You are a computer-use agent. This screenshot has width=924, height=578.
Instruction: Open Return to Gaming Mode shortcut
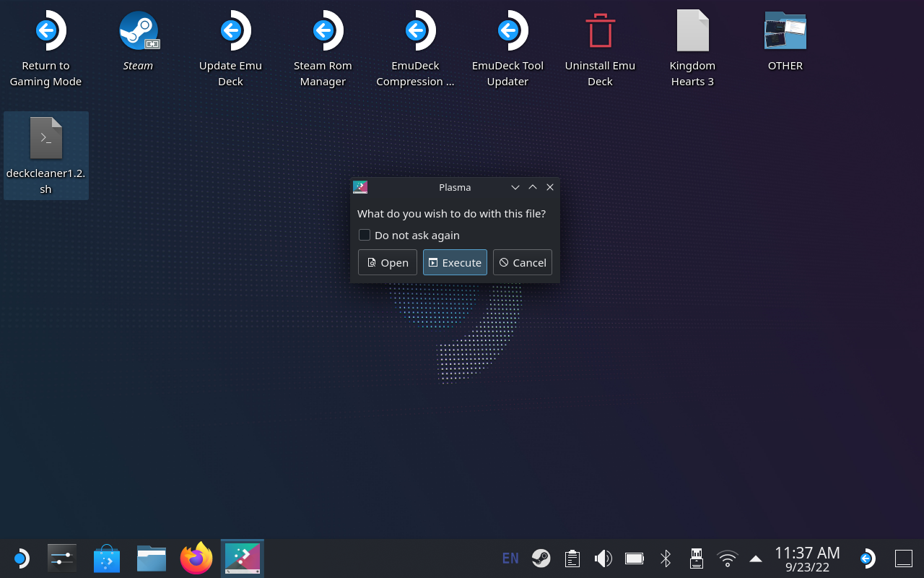[45, 33]
